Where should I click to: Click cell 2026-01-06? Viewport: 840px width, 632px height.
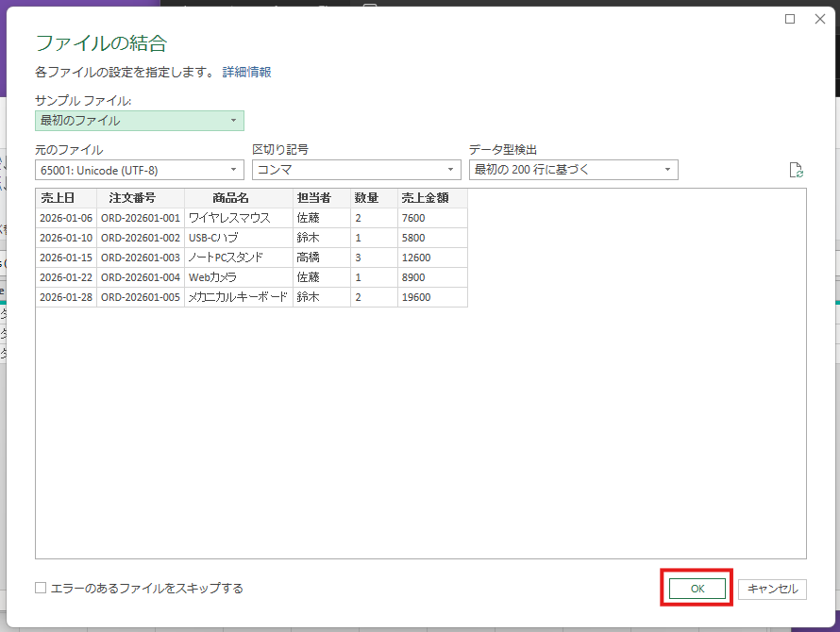coord(66,218)
